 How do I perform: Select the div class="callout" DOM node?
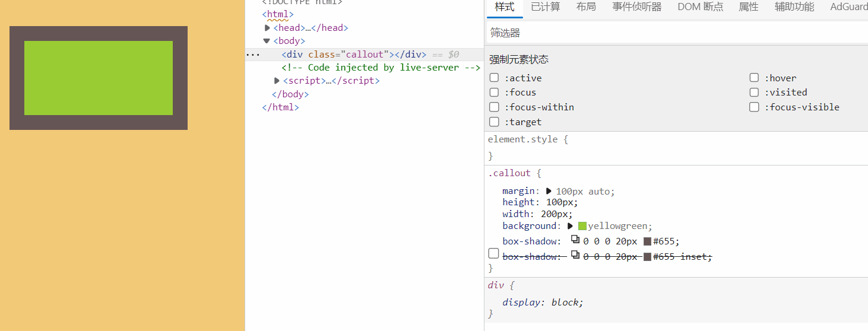tap(354, 55)
